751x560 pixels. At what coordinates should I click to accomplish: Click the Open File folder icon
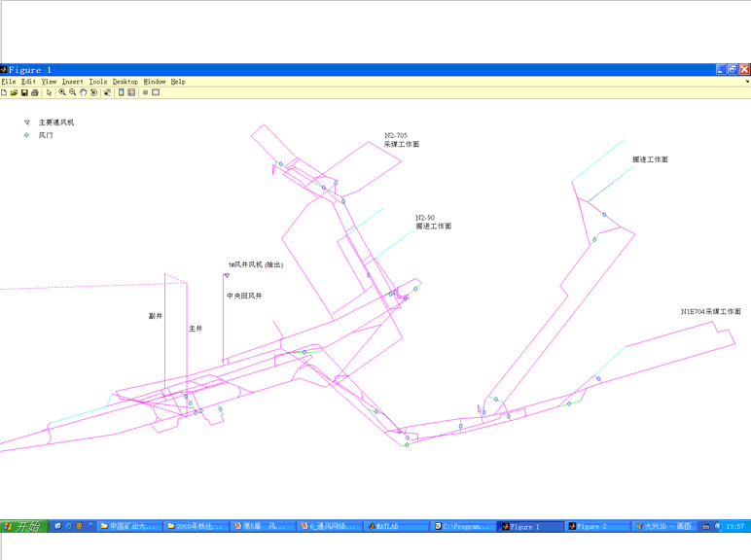click(14, 93)
